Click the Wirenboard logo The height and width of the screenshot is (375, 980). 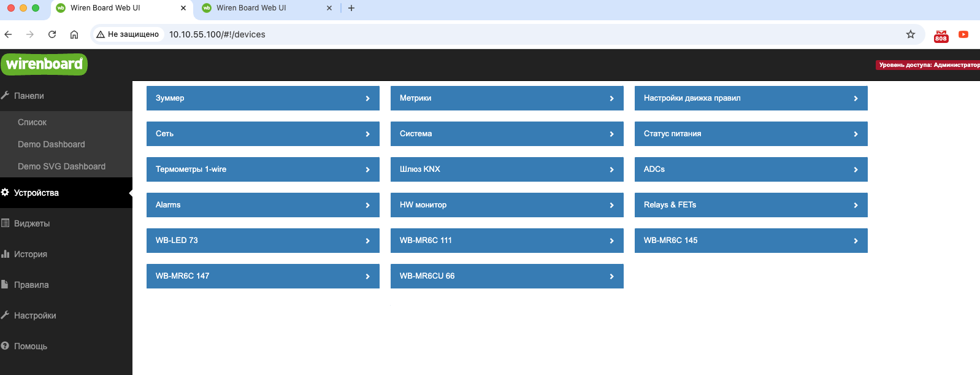point(44,64)
